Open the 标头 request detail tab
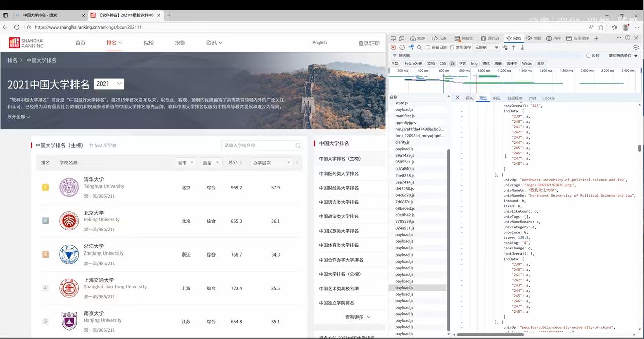 469,98
